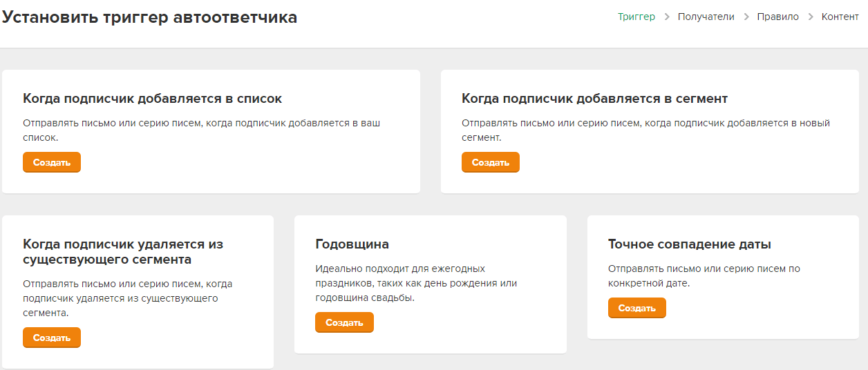Screen dimensions: 868x370
Task: Click 'Когда подписчик добавляется в список' heading
Action: (152, 99)
